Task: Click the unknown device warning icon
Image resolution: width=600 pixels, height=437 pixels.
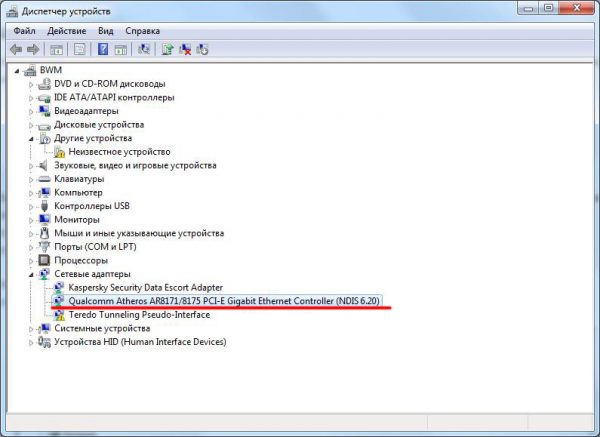Action: 59,152
